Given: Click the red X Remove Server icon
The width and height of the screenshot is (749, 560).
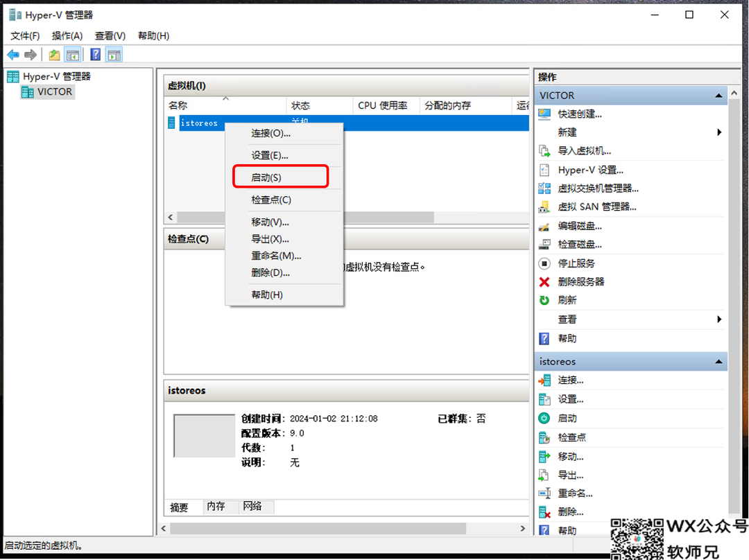Looking at the screenshot, I should [x=544, y=282].
